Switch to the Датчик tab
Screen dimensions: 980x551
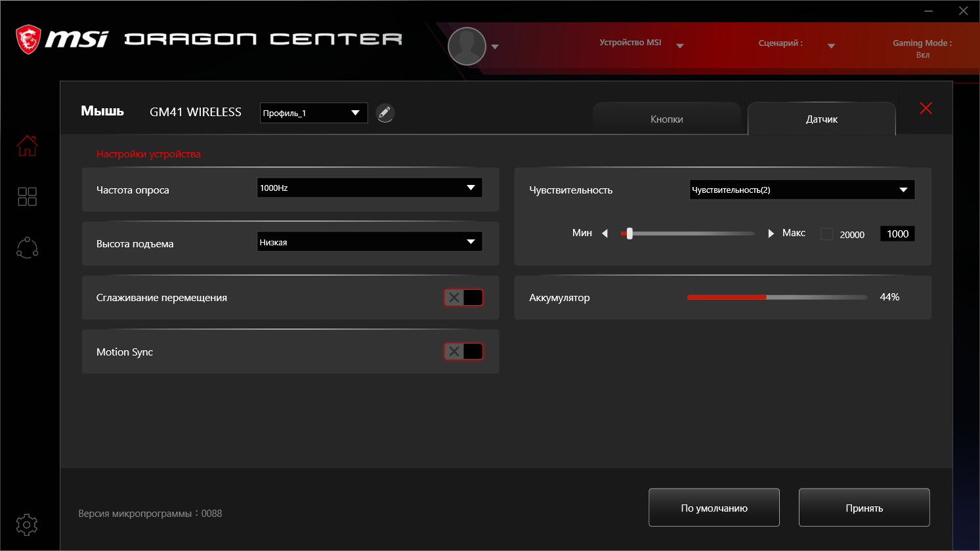[x=822, y=119]
